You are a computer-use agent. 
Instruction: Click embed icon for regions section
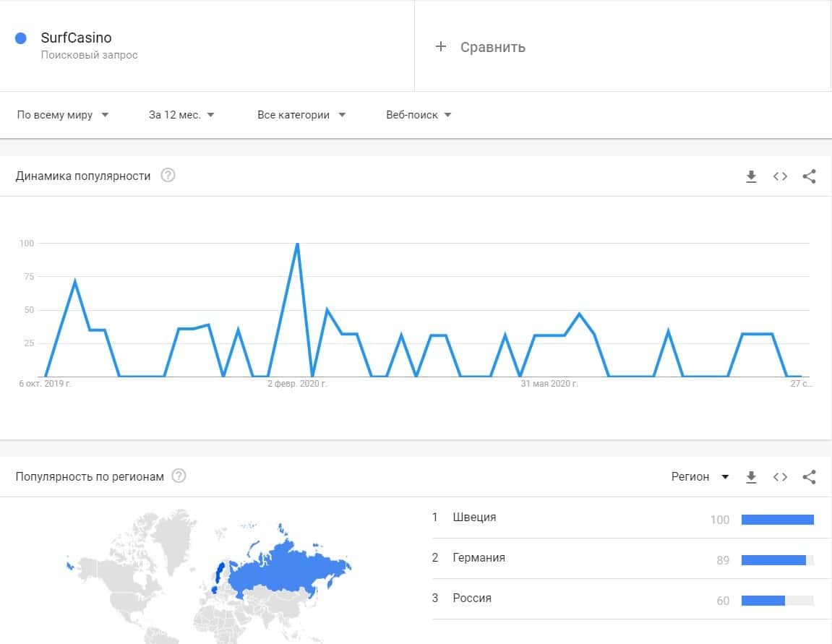[x=780, y=477]
